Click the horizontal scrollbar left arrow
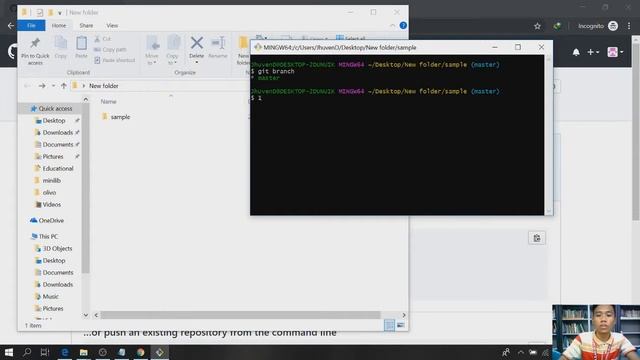The height and width of the screenshot is (360, 640). point(96,315)
